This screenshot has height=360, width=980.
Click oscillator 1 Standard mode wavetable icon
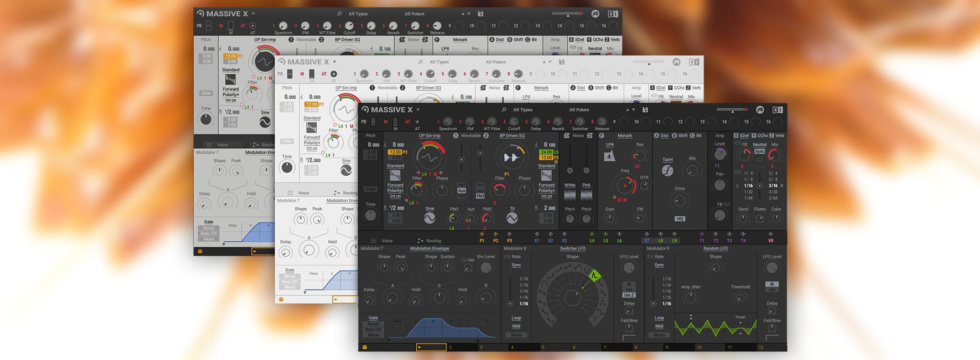pyautogui.click(x=395, y=175)
